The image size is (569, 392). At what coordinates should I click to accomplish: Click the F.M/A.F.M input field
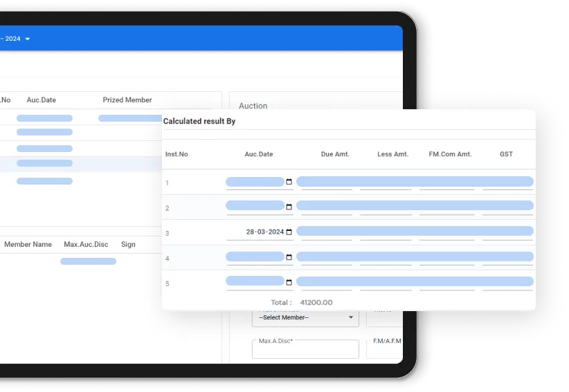coord(385,349)
